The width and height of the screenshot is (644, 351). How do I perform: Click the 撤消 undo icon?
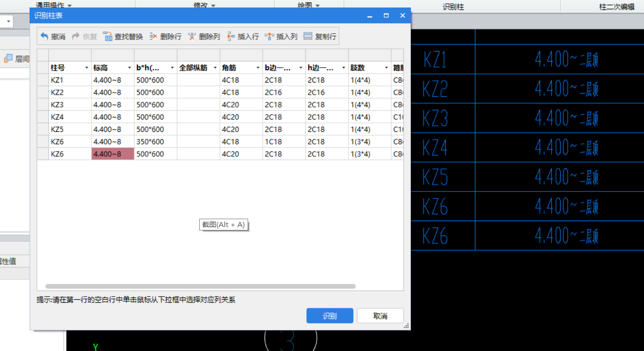[x=45, y=36]
